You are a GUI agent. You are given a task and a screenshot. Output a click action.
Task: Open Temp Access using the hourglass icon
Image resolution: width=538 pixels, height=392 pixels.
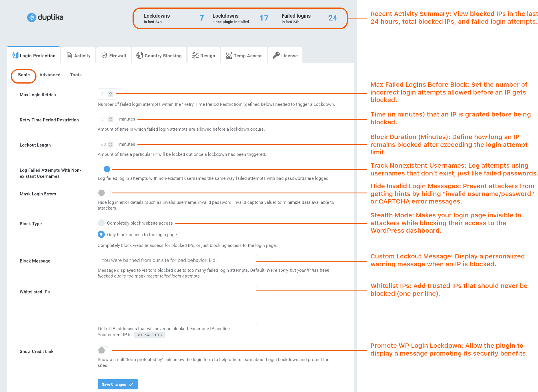[x=228, y=55]
